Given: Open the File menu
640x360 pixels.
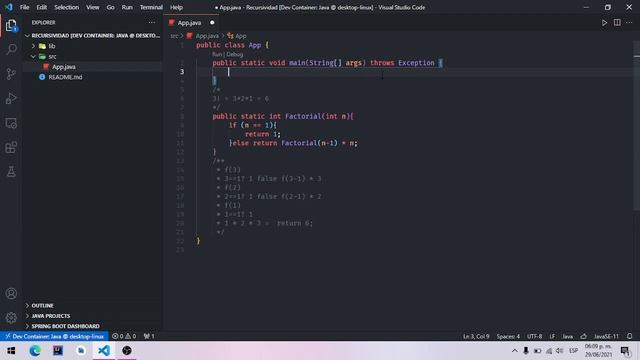Looking at the screenshot, I should [x=24, y=7].
